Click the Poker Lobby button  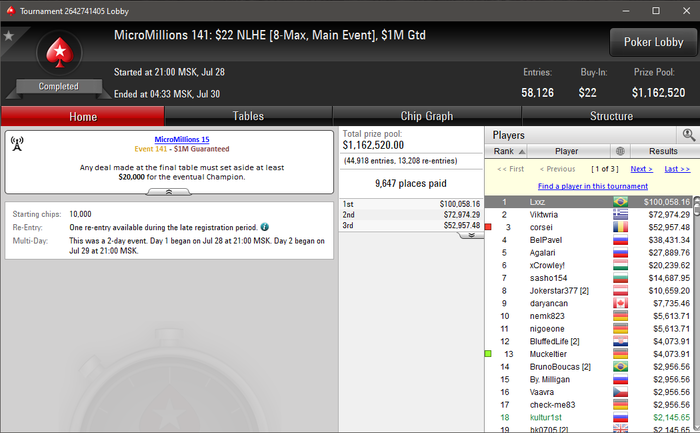pos(653,42)
